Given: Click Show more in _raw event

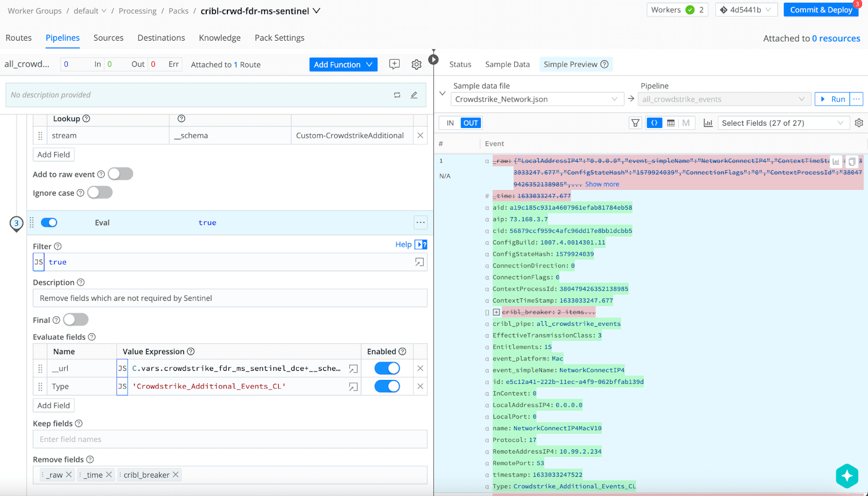Looking at the screenshot, I should click(x=602, y=185).
